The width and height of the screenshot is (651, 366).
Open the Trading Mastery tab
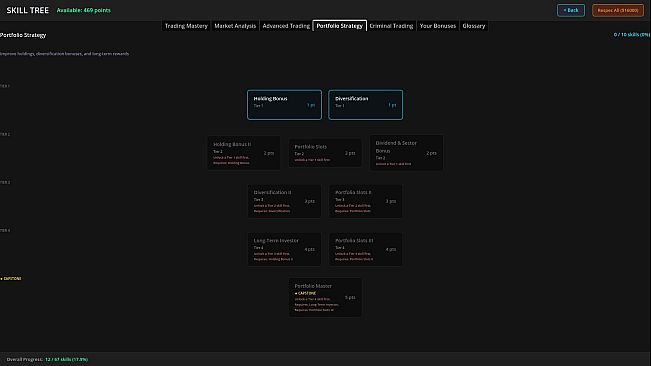point(186,26)
